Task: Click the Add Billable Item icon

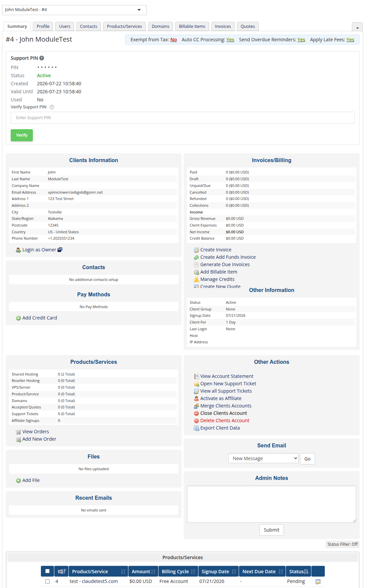Action: pos(196,272)
